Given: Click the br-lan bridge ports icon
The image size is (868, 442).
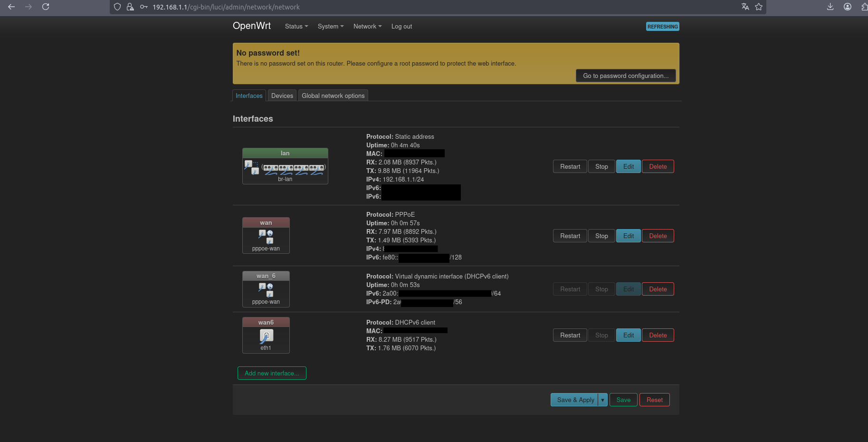Looking at the screenshot, I should point(294,168).
